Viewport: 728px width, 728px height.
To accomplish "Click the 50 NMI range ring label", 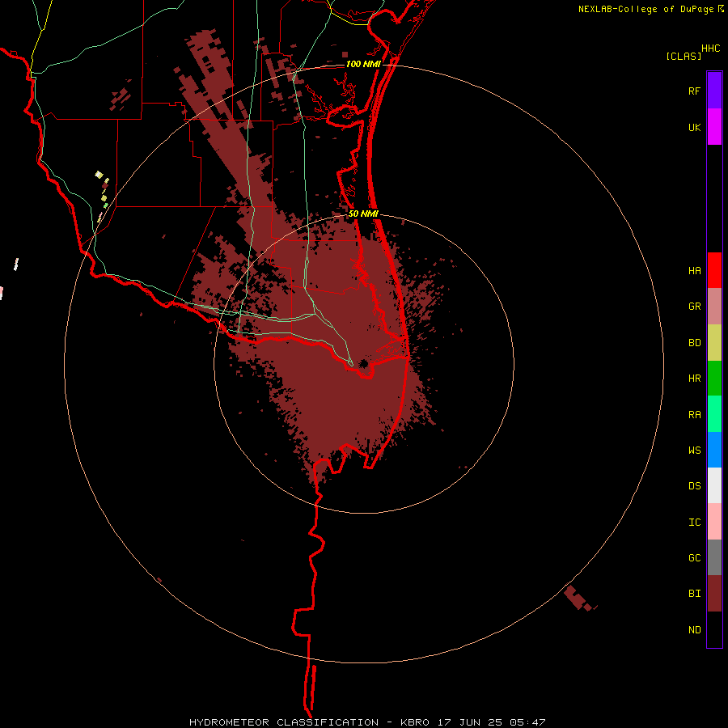I will pos(363,214).
